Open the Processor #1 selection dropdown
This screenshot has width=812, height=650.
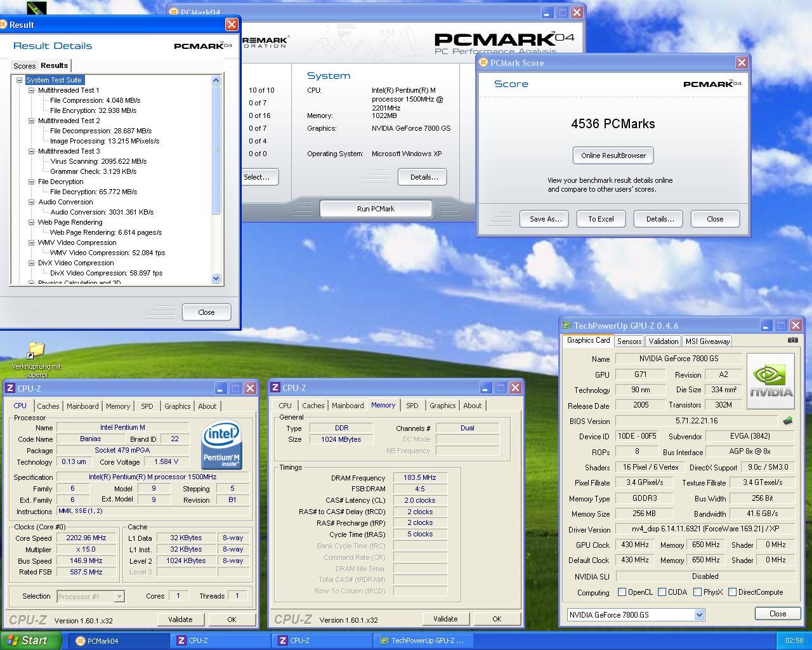click(119, 597)
